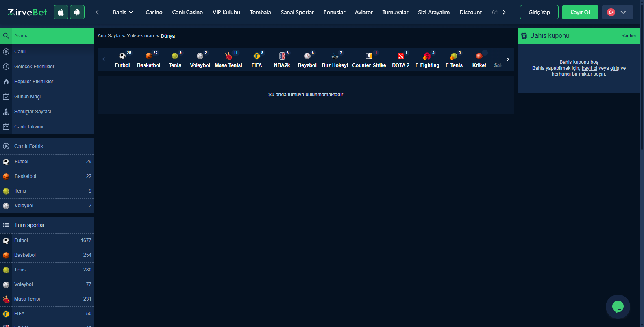
Task: Open the Casino menu
Action: click(154, 12)
